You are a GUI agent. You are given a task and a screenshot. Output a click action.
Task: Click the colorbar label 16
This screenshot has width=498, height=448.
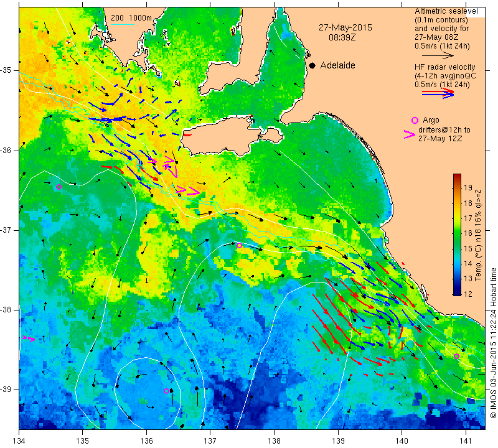pyautogui.click(x=468, y=233)
